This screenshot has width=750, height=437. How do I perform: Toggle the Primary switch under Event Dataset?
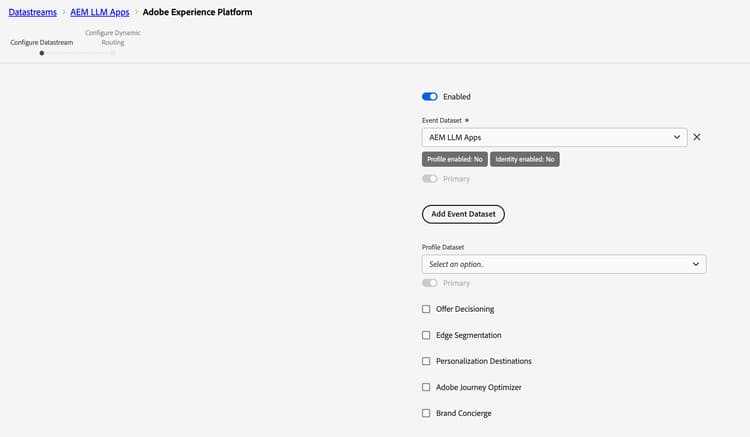tap(430, 179)
